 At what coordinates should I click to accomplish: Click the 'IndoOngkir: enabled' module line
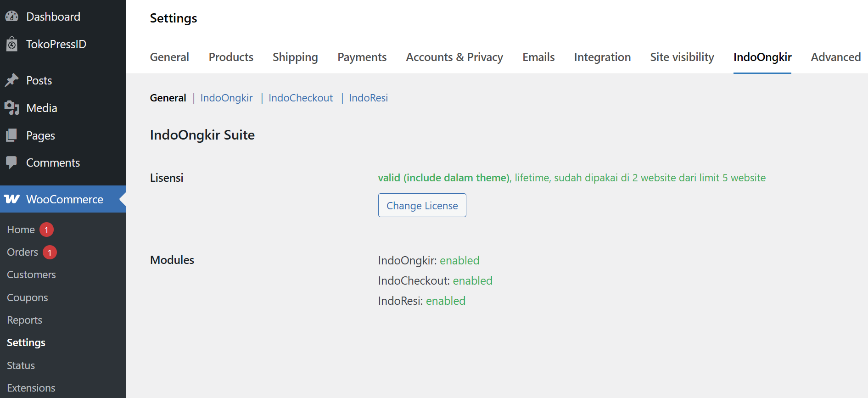pos(429,260)
